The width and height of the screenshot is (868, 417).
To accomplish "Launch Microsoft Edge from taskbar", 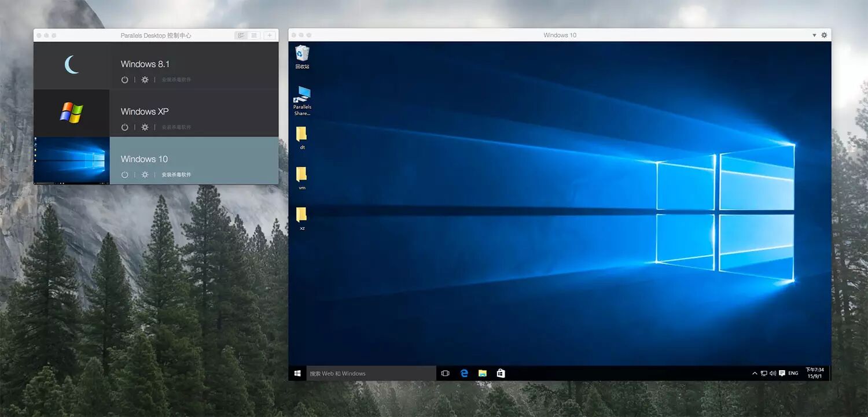I will [464, 374].
